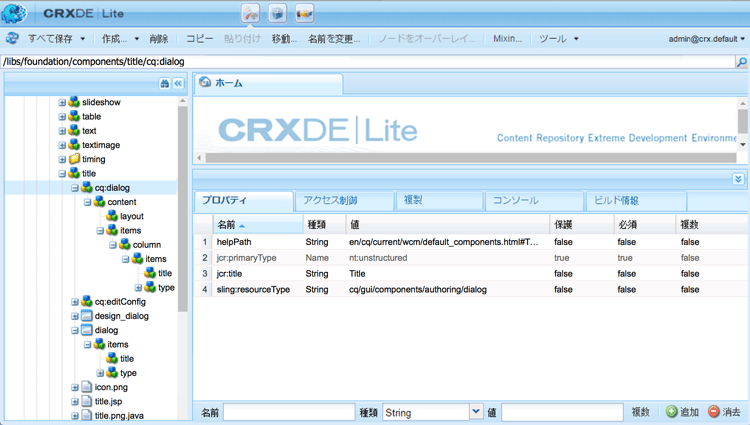Select the design_dialog node icon
Screen dimensions: 750x425
[x=87, y=316]
